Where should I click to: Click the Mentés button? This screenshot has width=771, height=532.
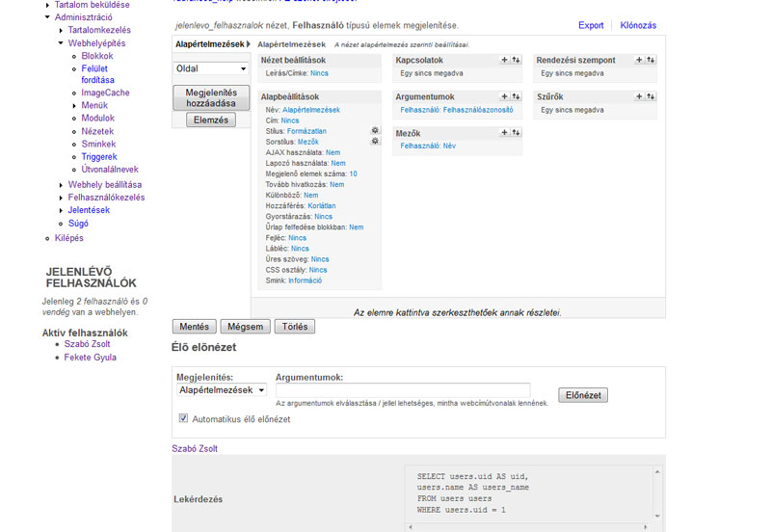(x=195, y=327)
